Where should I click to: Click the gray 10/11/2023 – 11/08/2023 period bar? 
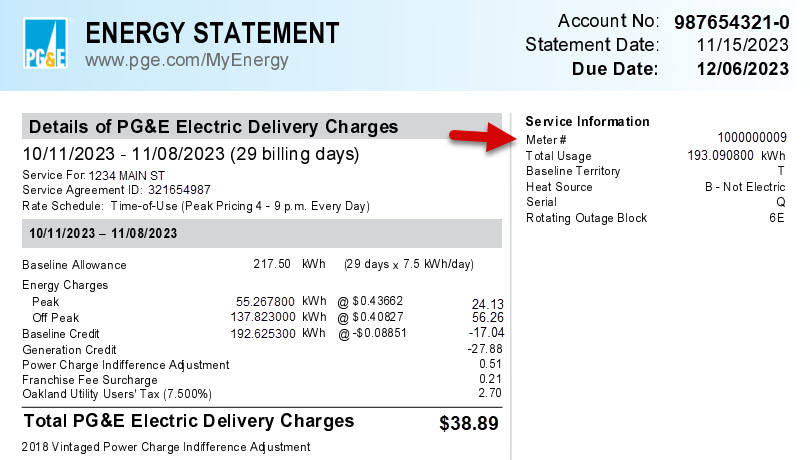point(261,233)
